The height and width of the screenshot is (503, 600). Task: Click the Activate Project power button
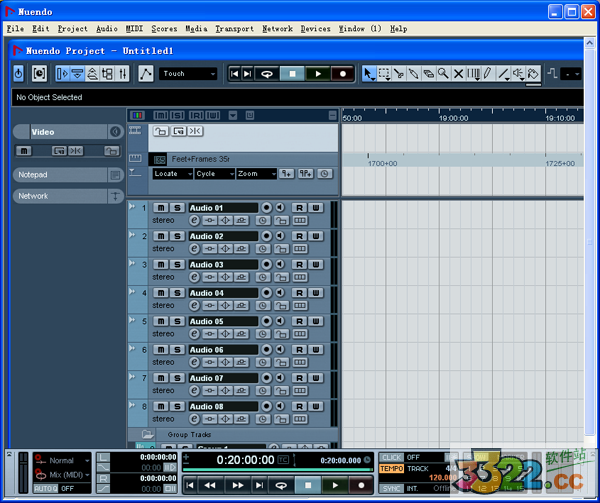click(x=18, y=73)
